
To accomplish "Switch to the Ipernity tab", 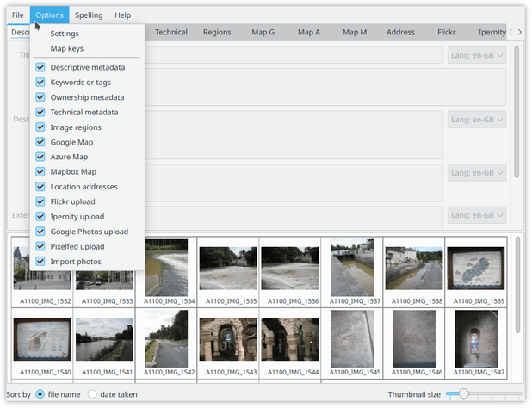I will pos(492,32).
